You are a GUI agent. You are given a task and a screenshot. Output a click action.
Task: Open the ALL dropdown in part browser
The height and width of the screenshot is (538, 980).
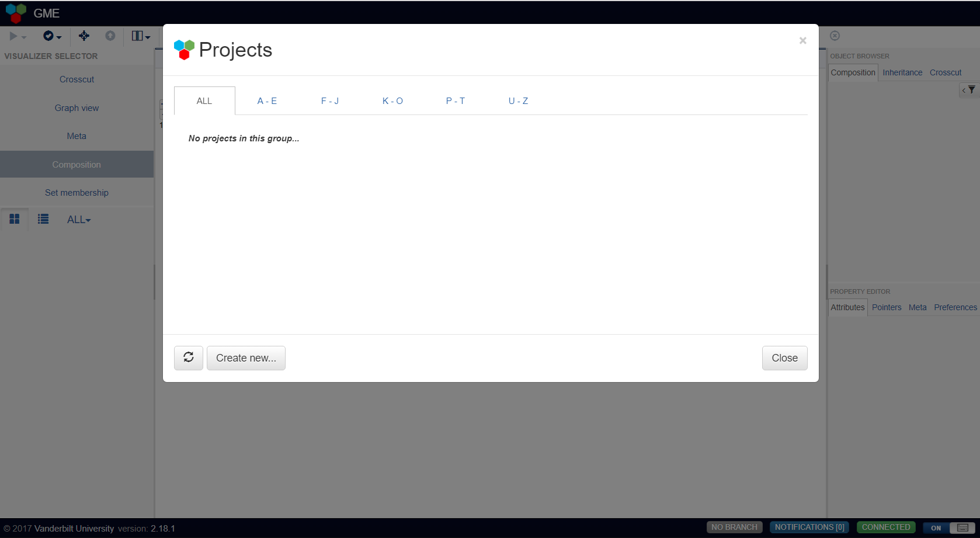[x=79, y=220]
